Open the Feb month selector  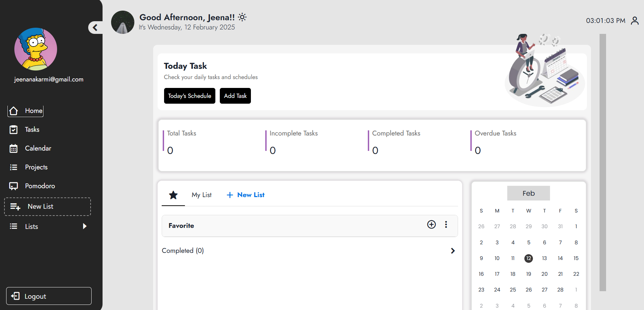click(x=528, y=193)
